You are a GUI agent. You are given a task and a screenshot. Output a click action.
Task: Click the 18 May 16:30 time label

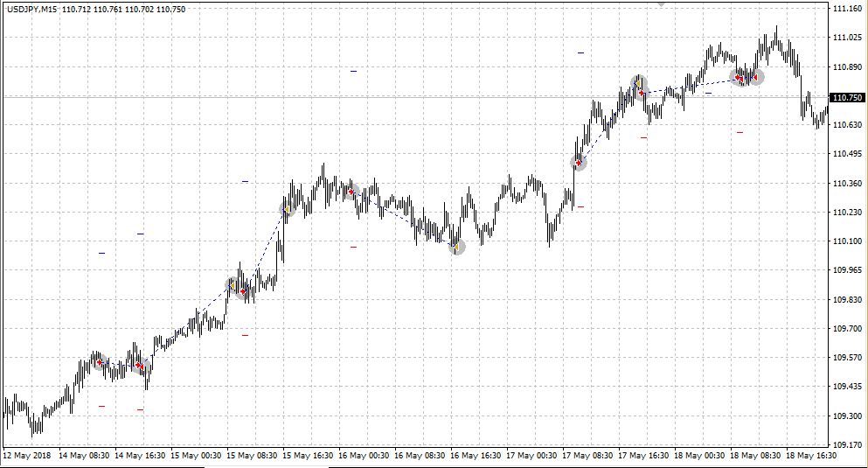pos(810,456)
